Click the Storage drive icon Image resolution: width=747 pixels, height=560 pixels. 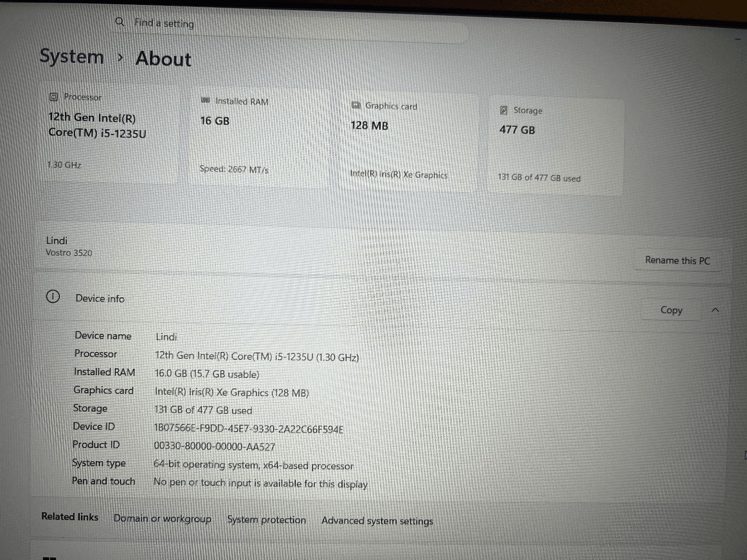pyautogui.click(x=504, y=110)
